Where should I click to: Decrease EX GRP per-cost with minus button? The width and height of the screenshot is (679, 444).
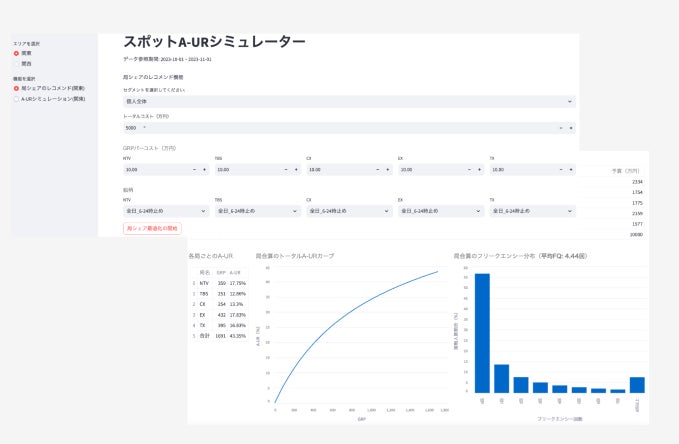pos(469,170)
